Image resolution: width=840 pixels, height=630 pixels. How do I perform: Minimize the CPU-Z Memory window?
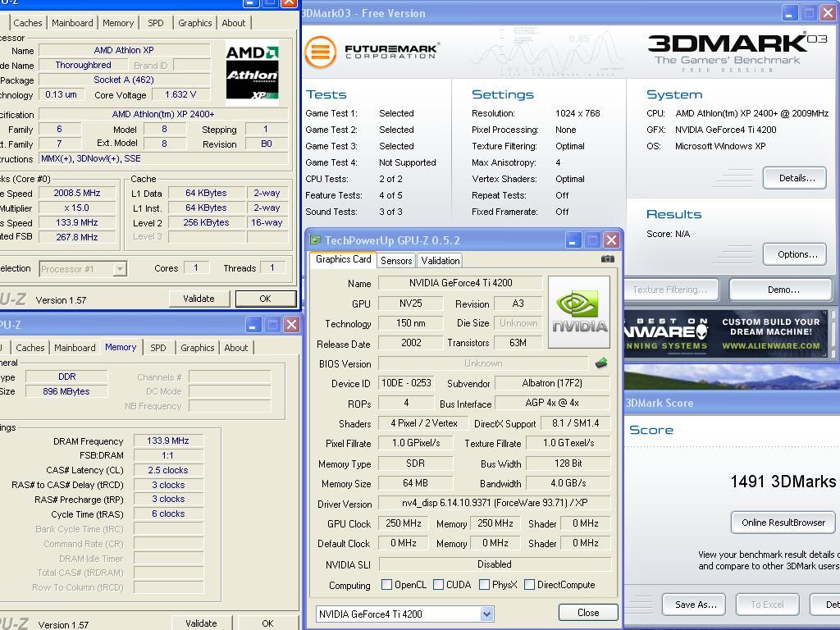[253, 325]
